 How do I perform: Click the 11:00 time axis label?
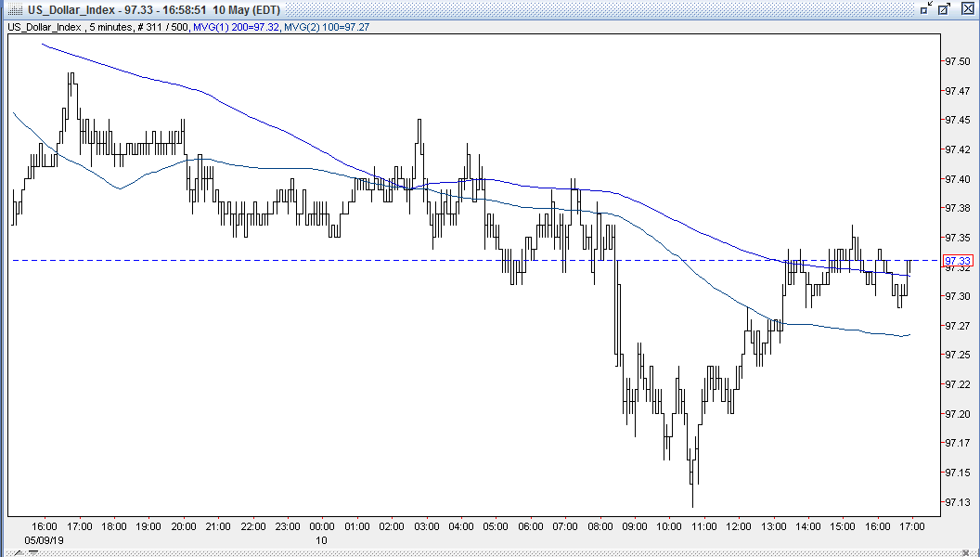click(703, 526)
